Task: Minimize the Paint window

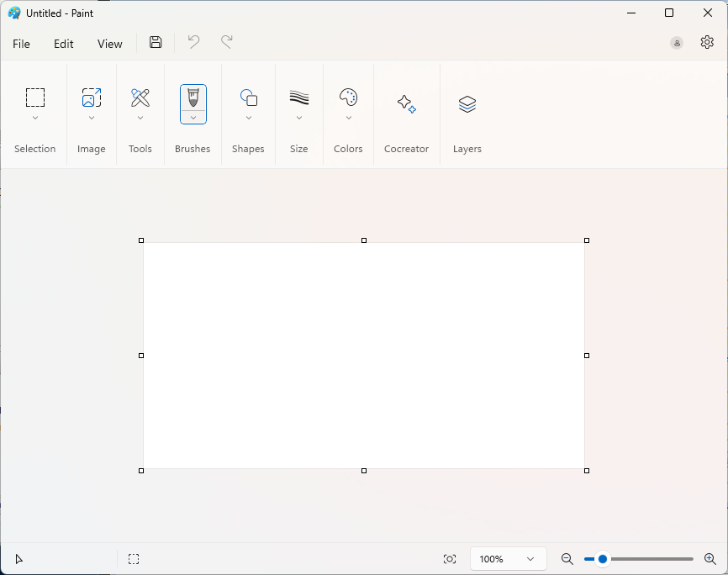Action: click(631, 13)
